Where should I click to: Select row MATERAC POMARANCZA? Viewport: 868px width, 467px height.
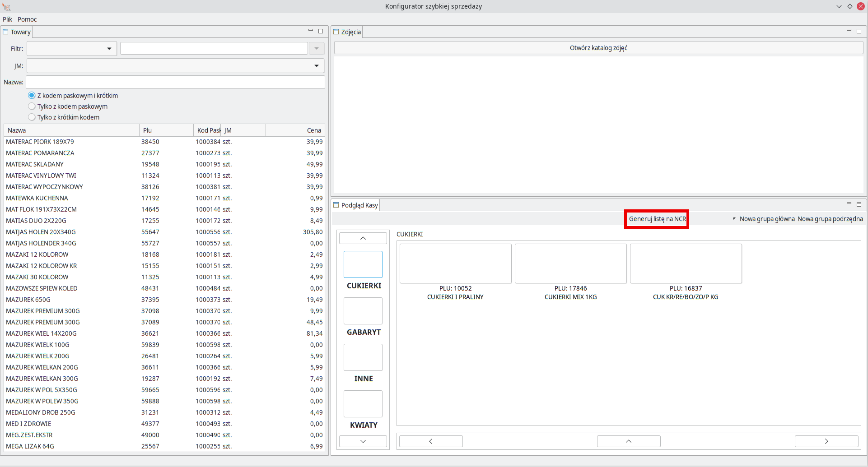[x=164, y=153]
